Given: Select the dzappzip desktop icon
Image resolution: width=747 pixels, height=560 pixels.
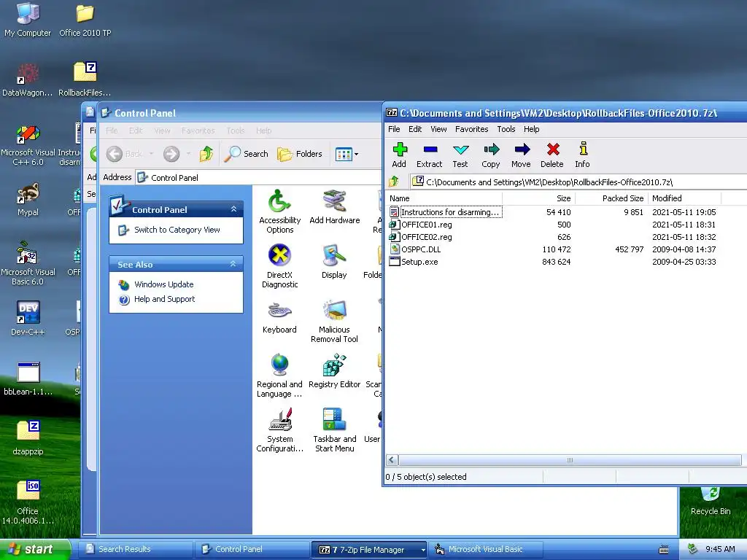Looking at the screenshot, I should (x=28, y=438).
